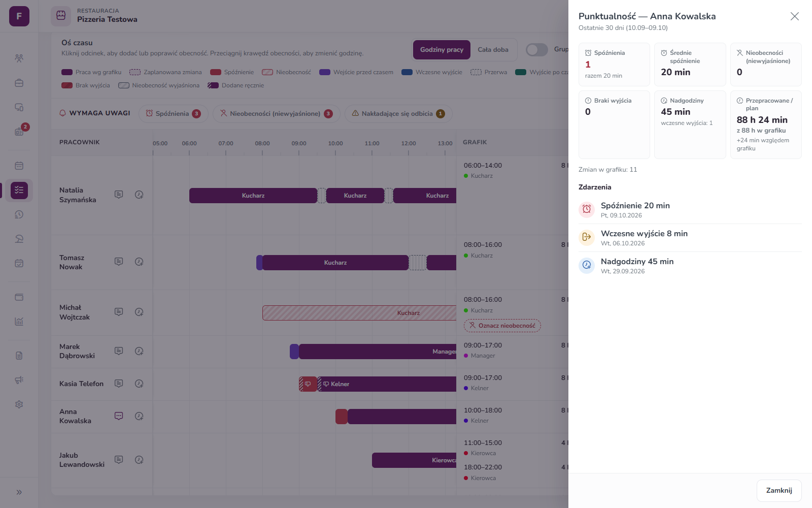Viewport: 812px width, 508px height.
Task: Click the F logo in top-left
Action: tap(19, 16)
